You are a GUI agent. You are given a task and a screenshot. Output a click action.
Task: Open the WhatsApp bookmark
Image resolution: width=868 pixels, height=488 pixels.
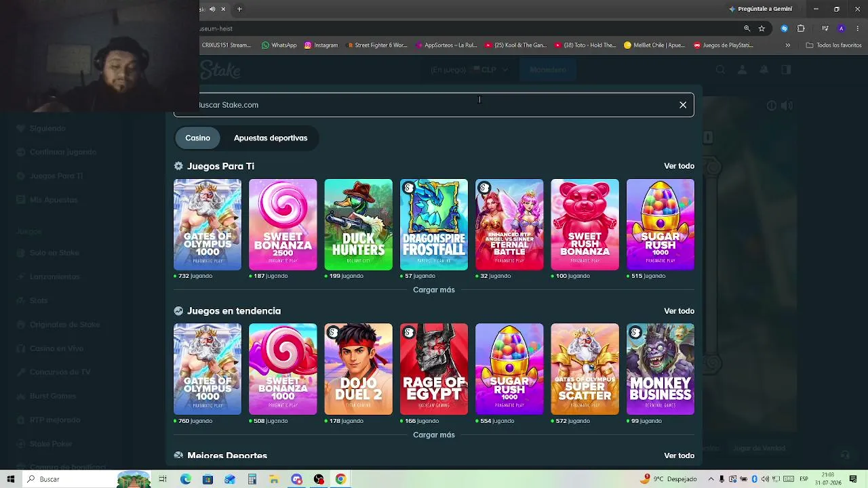pos(279,45)
